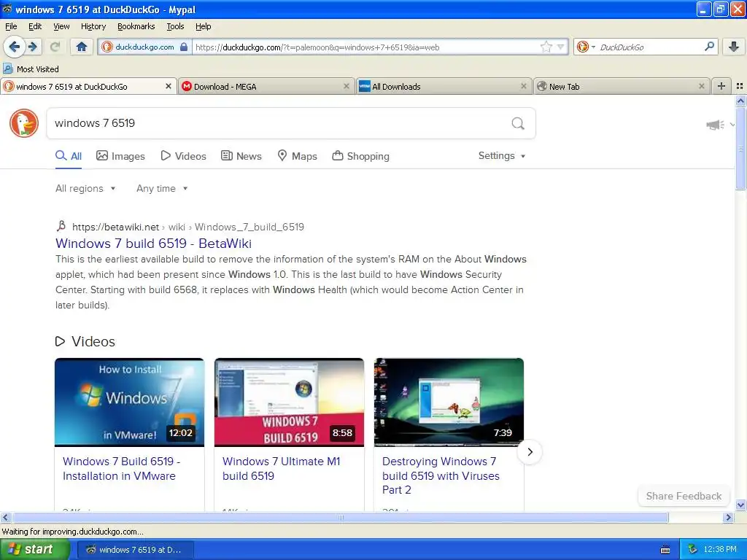This screenshot has width=747, height=560.
Task: Click the DuckDuckGo duck logo
Action: [x=24, y=123]
